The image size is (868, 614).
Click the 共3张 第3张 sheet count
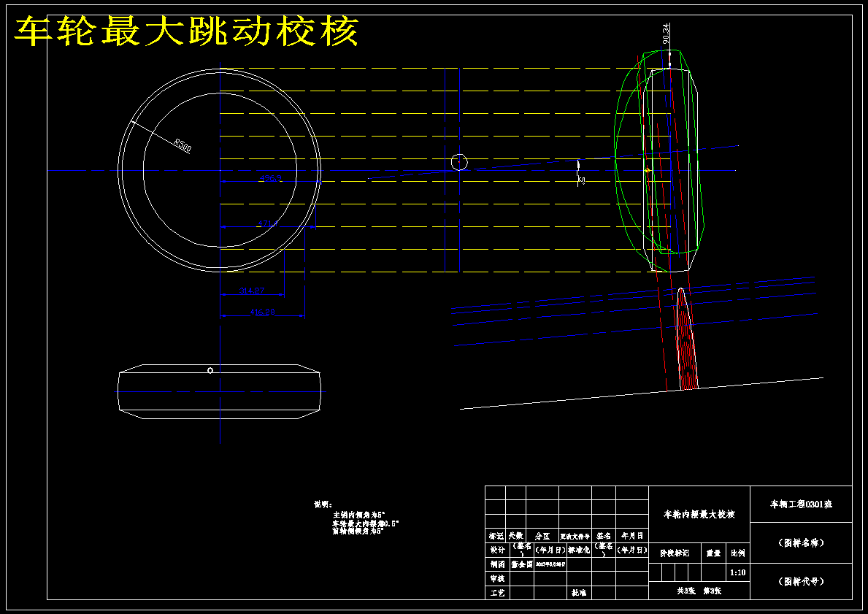pyautogui.click(x=699, y=591)
